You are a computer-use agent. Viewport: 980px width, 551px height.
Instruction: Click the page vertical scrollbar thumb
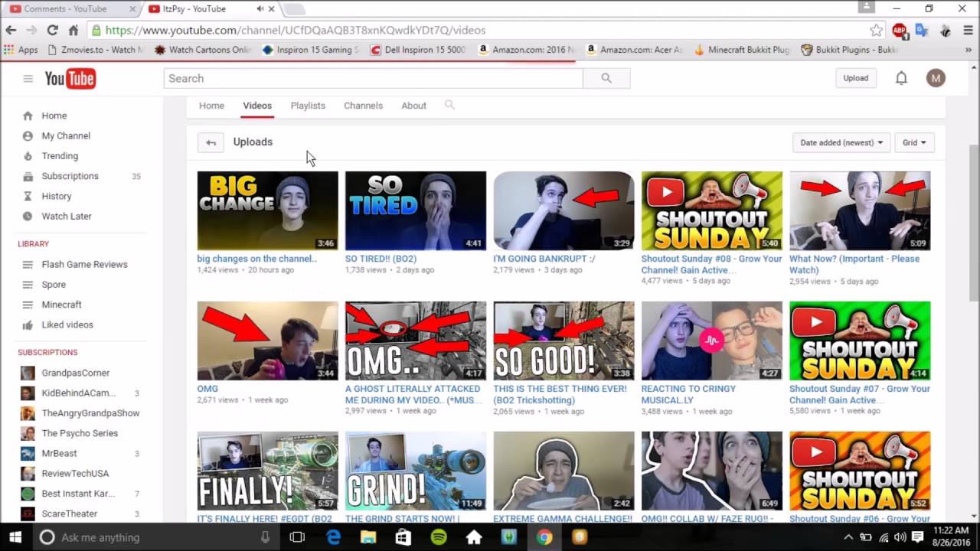pyautogui.click(x=974, y=222)
